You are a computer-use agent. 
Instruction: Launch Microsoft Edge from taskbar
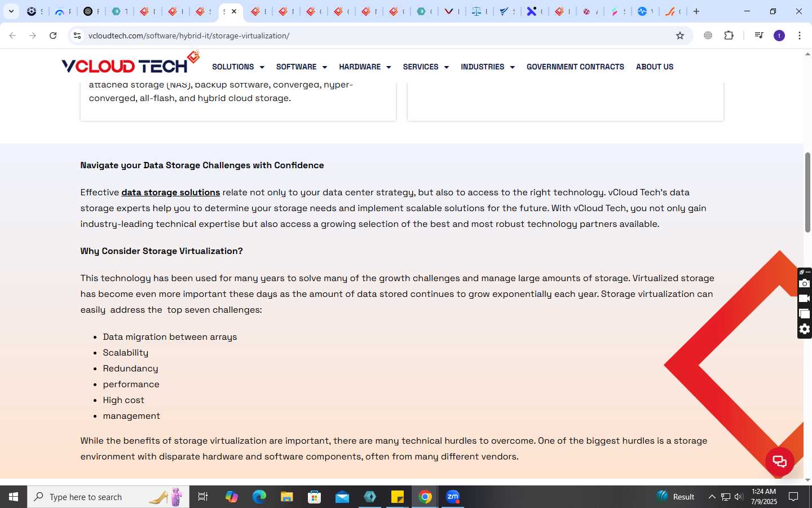pyautogui.click(x=259, y=497)
